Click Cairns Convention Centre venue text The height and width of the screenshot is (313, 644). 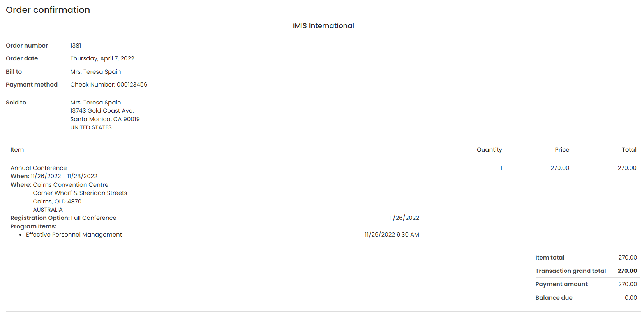71,185
